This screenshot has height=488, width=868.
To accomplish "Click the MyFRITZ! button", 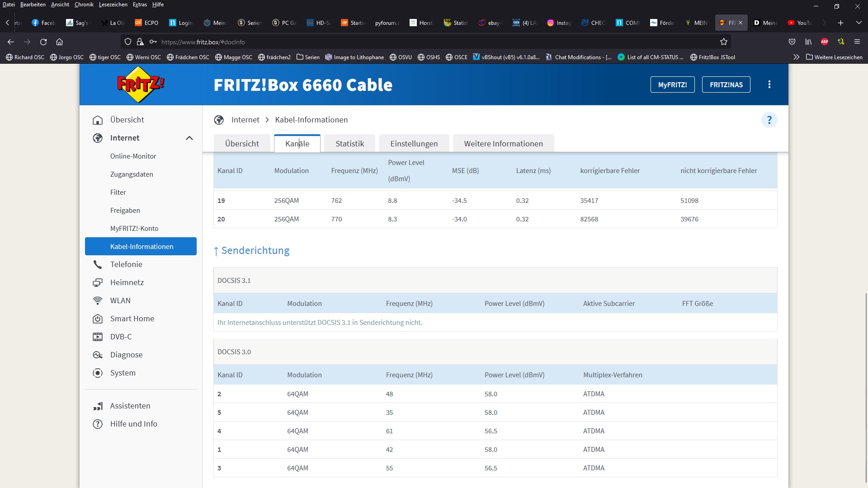I will point(672,84).
